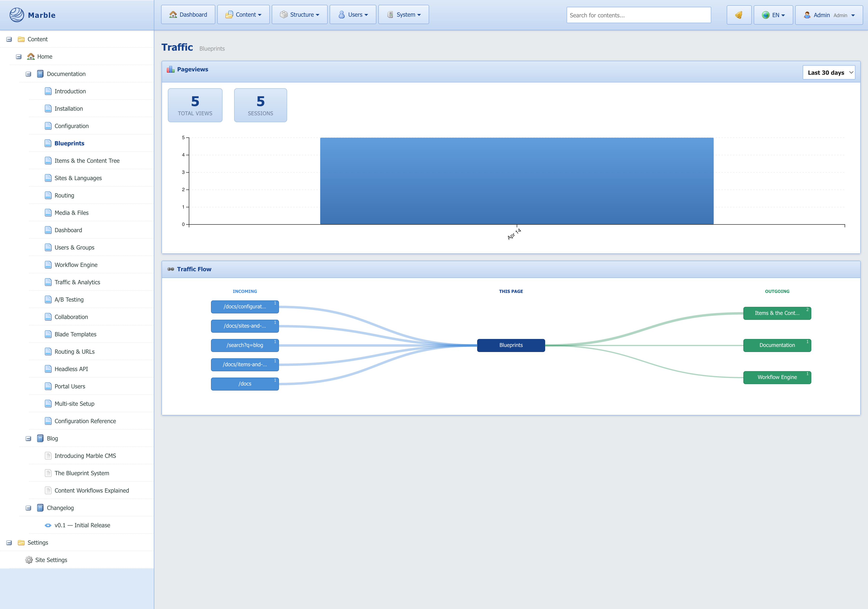This screenshot has width=868, height=609.
Task: Select the Blueprints page in the sidebar
Action: click(69, 143)
